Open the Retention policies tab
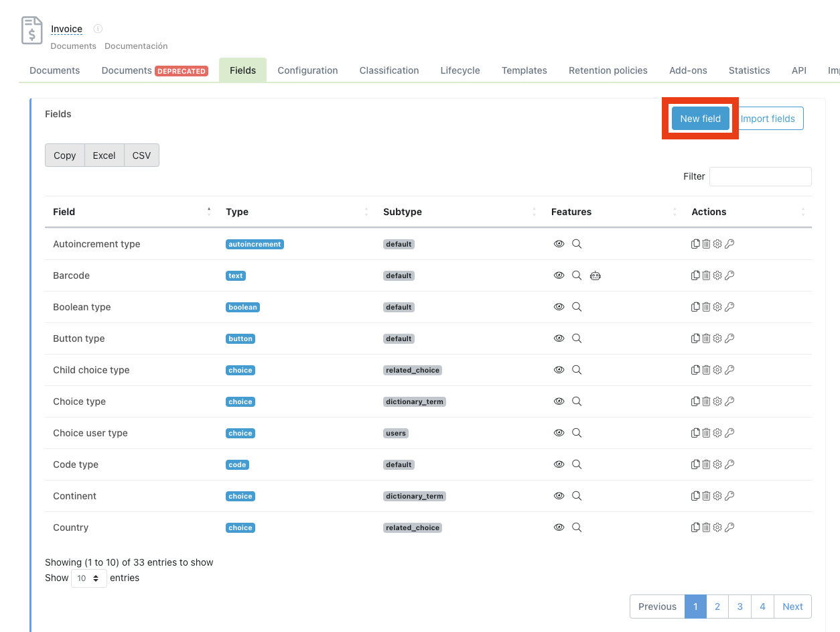This screenshot has width=840, height=632. tap(608, 70)
